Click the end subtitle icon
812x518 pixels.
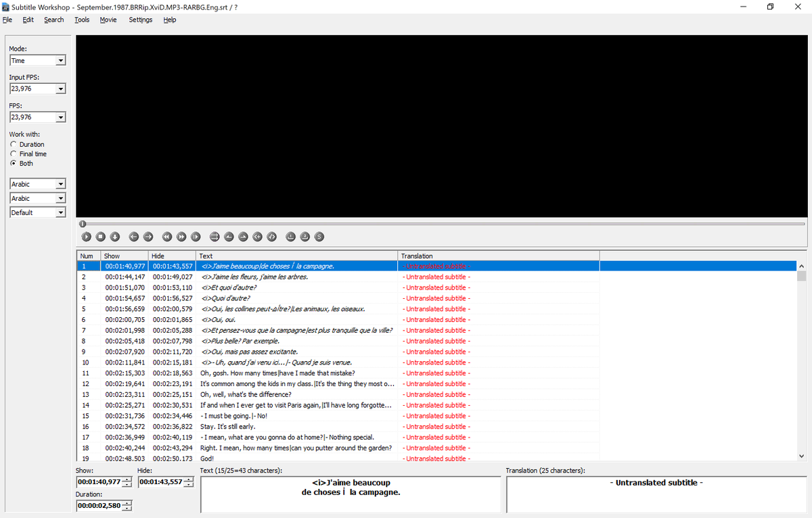[271, 237]
